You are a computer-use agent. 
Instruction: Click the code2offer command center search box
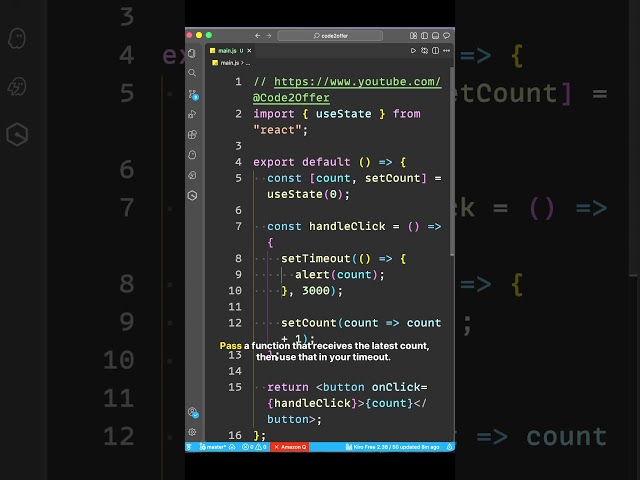click(x=330, y=36)
